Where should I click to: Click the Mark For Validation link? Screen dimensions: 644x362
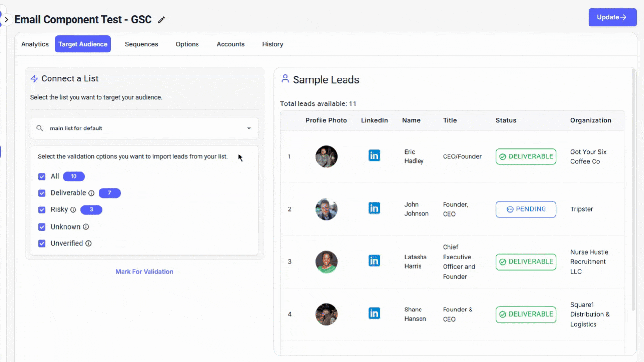pyautogui.click(x=144, y=272)
